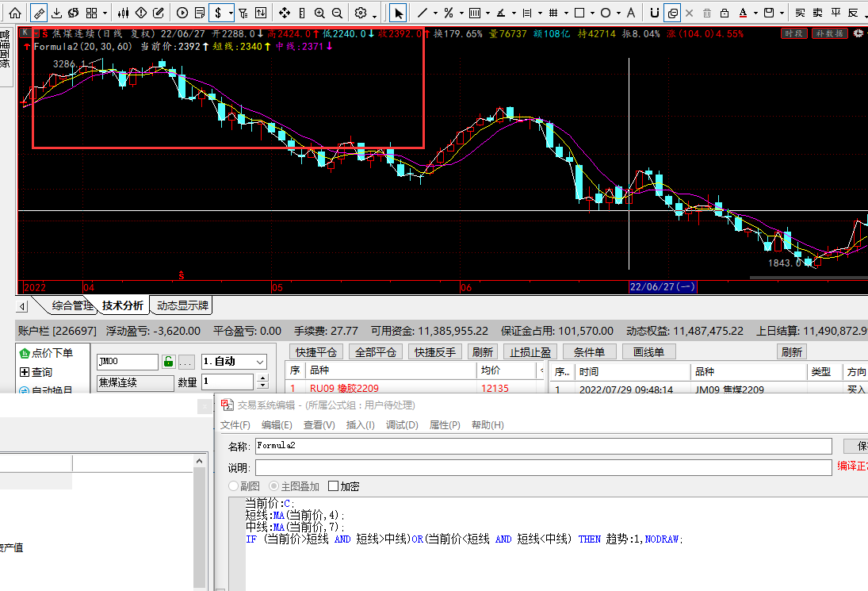Viewport: 868px width, 591px height.
Task: Click the 全部平仓 button
Action: point(376,352)
